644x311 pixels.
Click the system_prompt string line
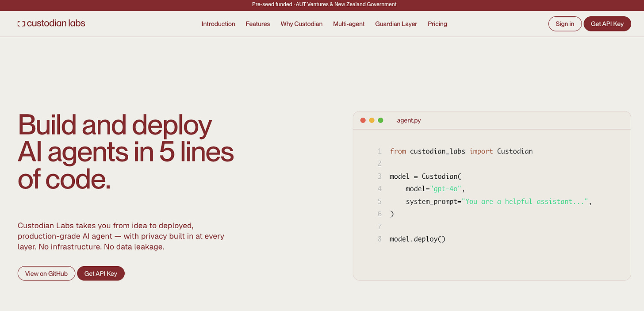pos(498,201)
